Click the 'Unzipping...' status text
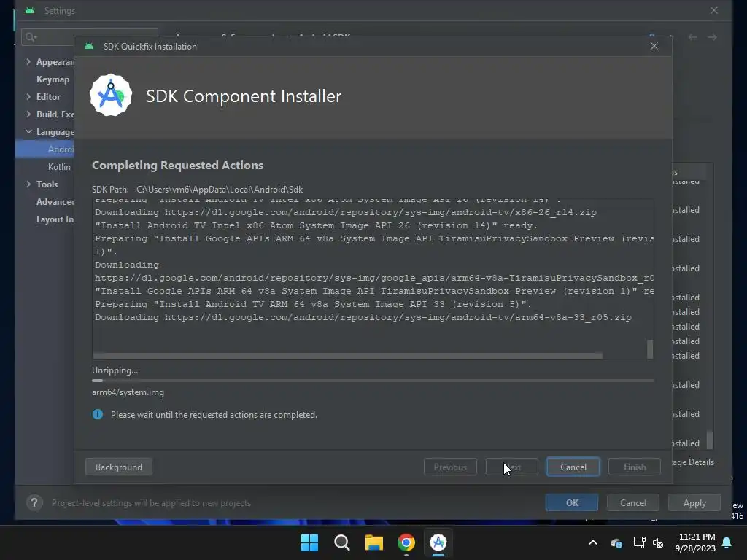This screenshot has width=747, height=560. pos(115,370)
